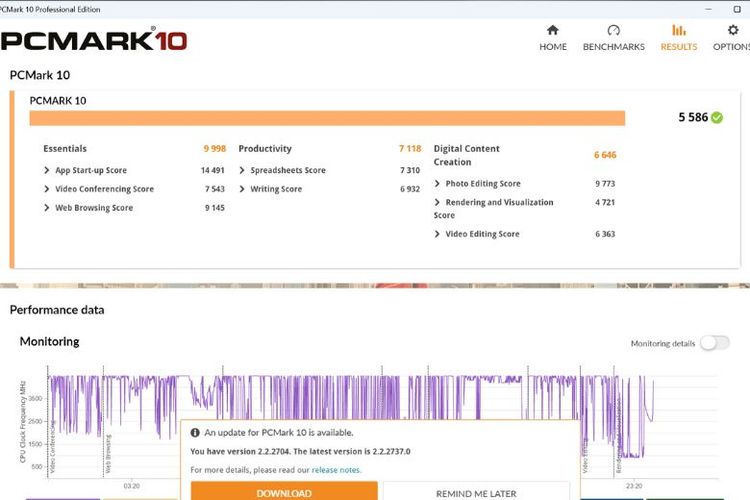Open the Options gear icon
This screenshot has height=500, width=750.
(734, 31)
